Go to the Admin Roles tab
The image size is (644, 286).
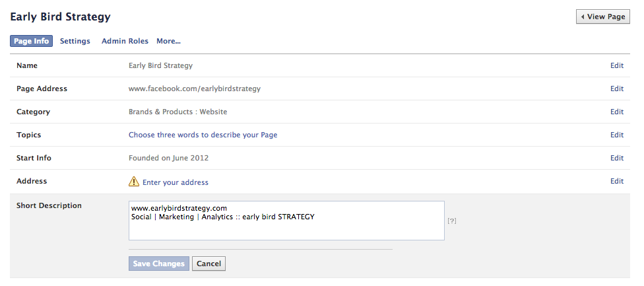125,41
